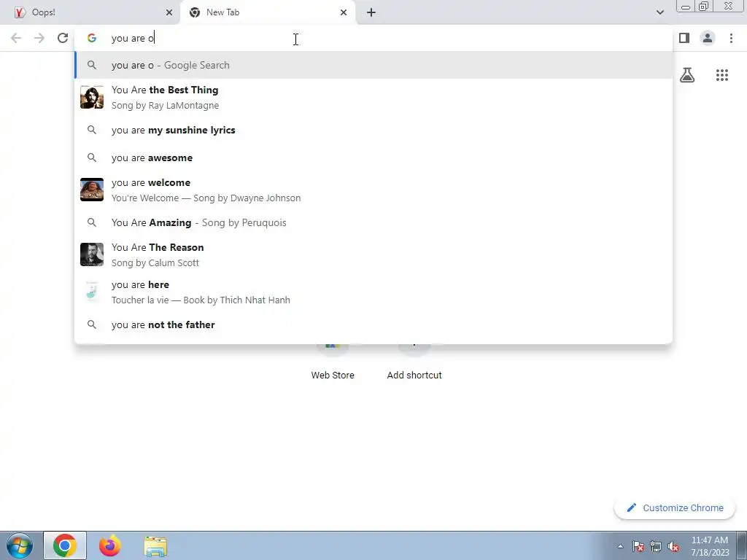Open network status tray icon
747x560 pixels.
pos(656,546)
